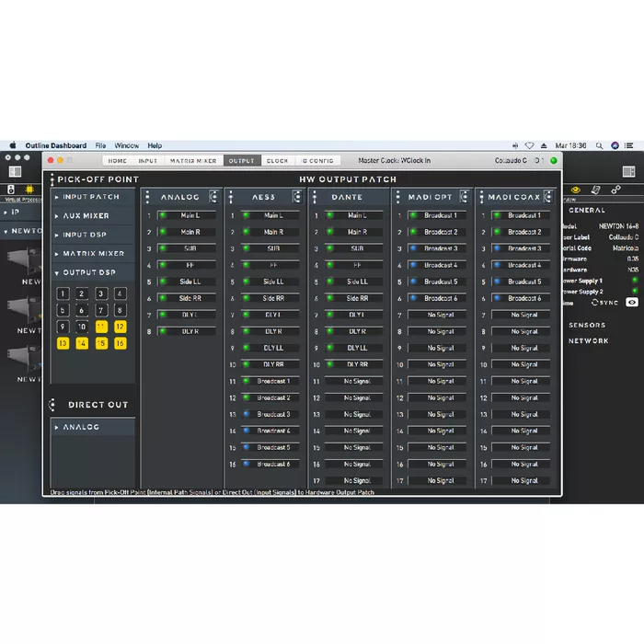Click the Direct Out reset icon
Viewport: 644px width, 644px height.
pos(52,405)
